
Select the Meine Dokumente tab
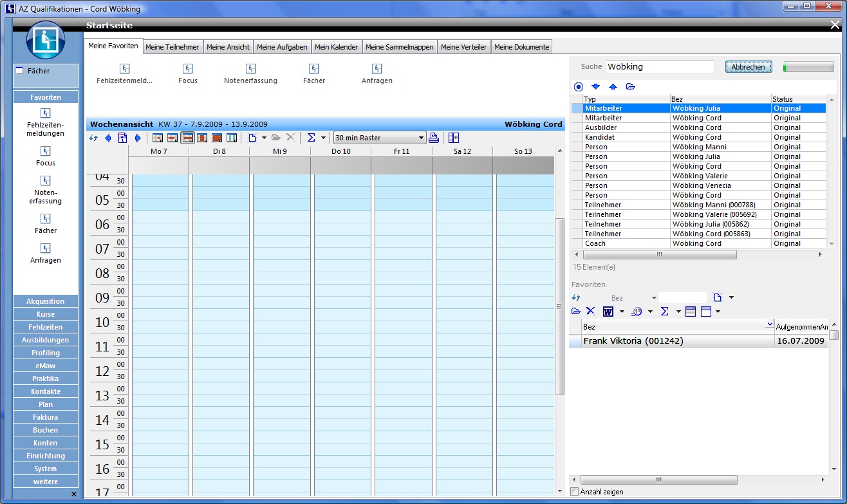click(x=521, y=47)
